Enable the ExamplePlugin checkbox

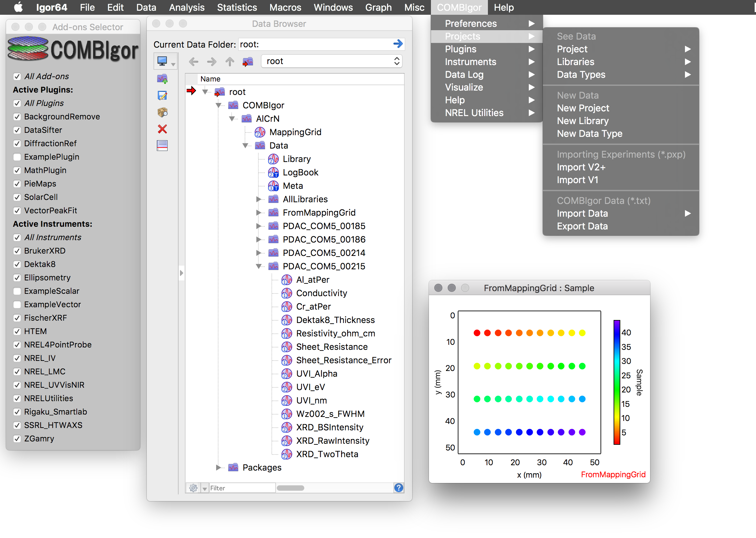coord(17,157)
